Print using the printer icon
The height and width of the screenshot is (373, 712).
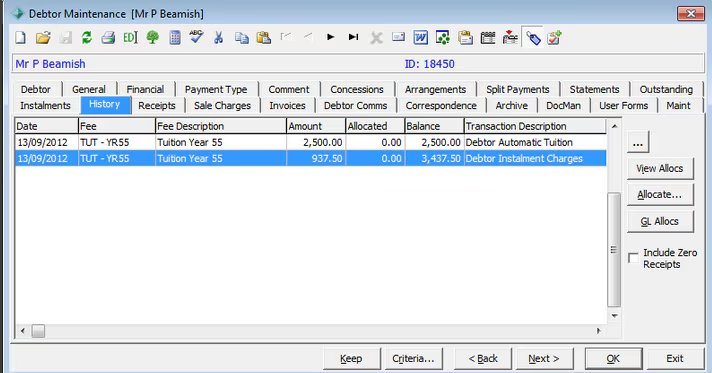[108, 38]
